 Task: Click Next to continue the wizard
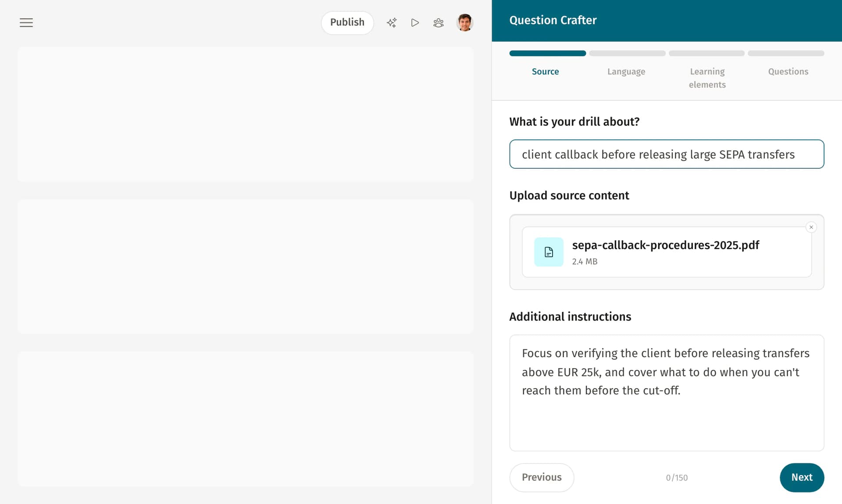click(802, 478)
